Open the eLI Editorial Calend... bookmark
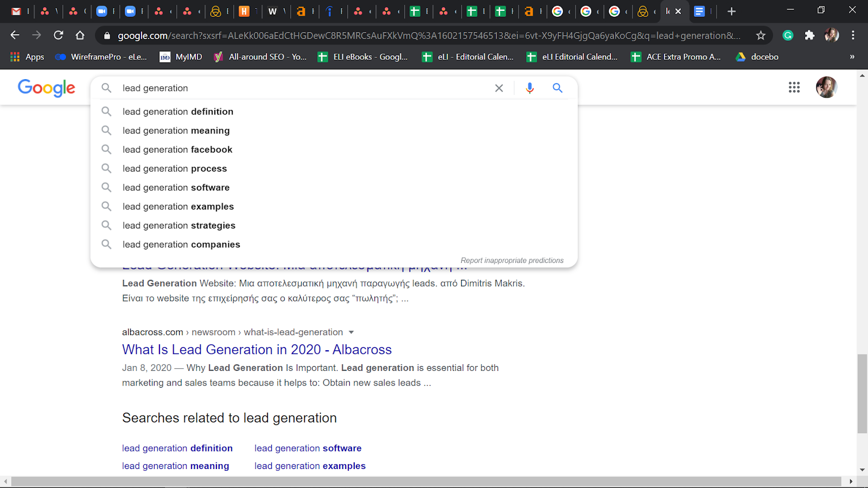The width and height of the screenshot is (868, 488). click(572, 56)
